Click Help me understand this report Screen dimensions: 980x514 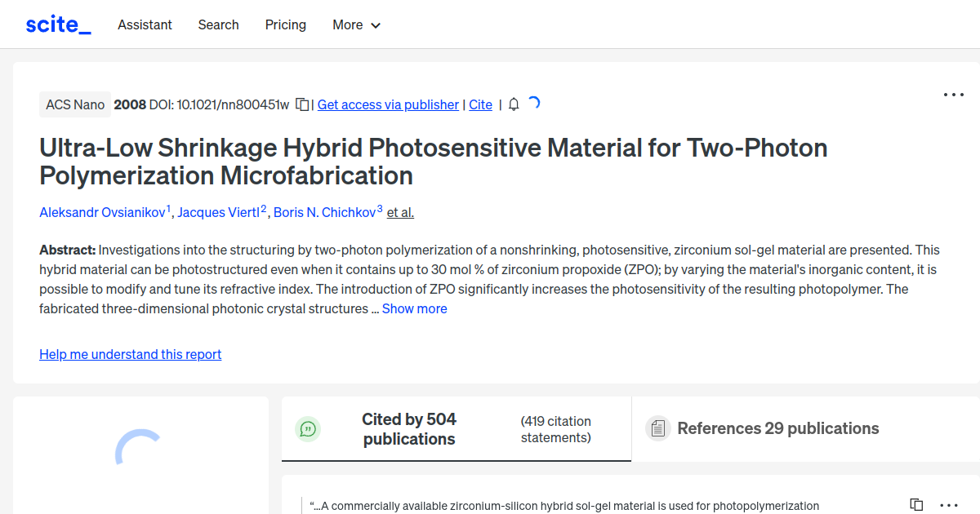130,354
